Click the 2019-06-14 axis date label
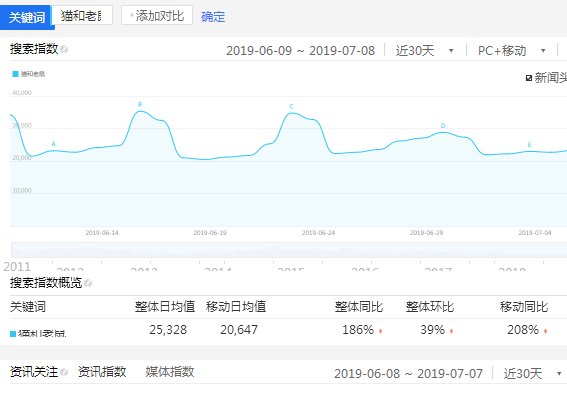Viewport: 567px width, 393px height. click(x=102, y=232)
